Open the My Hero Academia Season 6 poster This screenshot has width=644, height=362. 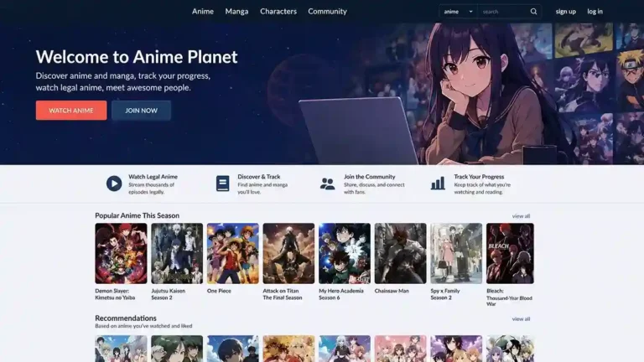[x=345, y=253]
